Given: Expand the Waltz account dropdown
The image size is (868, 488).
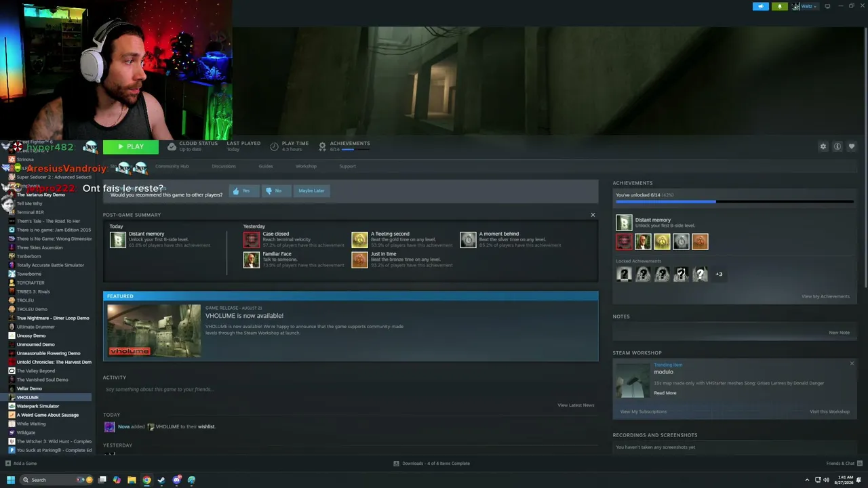Looking at the screenshot, I should click(805, 6).
